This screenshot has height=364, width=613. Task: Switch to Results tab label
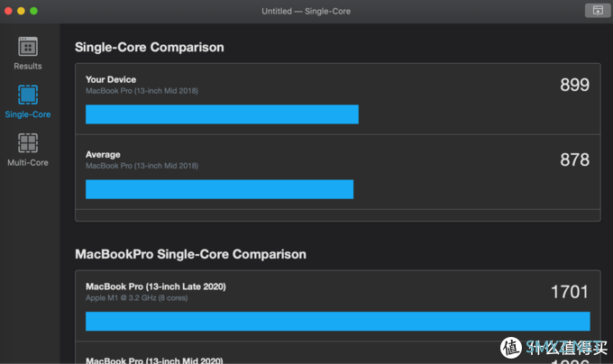point(28,66)
